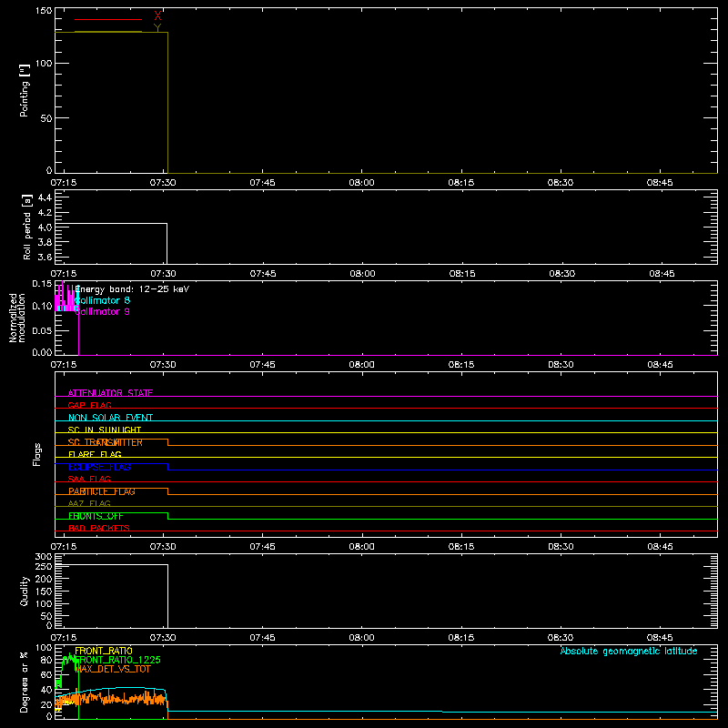Click the BAD_PACKETS flag label
The height and width of the screenshot is (728, 728).
pos(99,529)
